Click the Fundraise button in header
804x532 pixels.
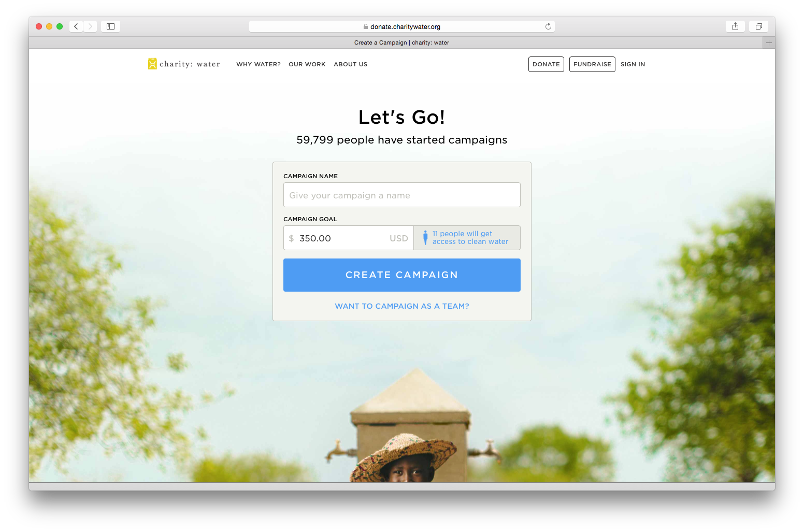(592, 64)
